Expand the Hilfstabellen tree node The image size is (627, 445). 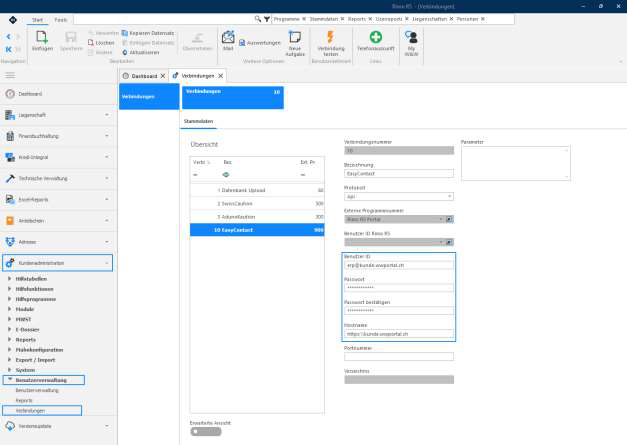click(10, 279)
